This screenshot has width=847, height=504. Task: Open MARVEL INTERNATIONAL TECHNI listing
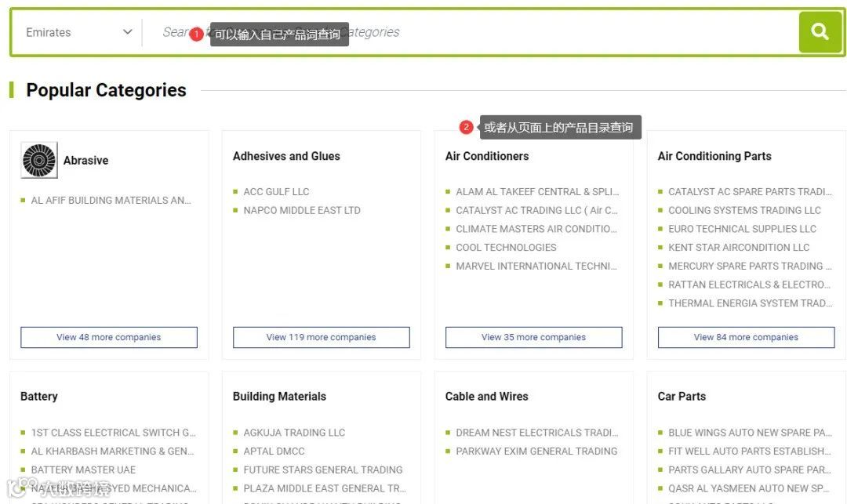click(536, 266)
